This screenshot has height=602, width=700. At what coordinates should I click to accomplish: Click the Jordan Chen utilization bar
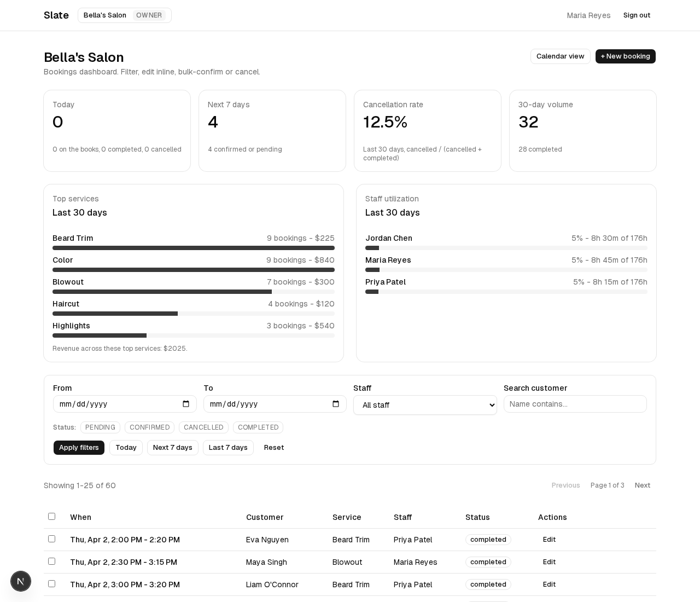(506, 248)
